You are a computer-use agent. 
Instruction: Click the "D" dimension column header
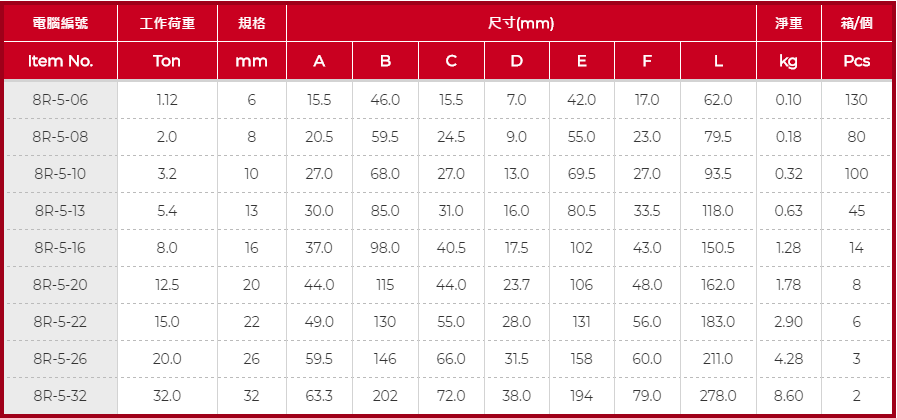(516, 61)
